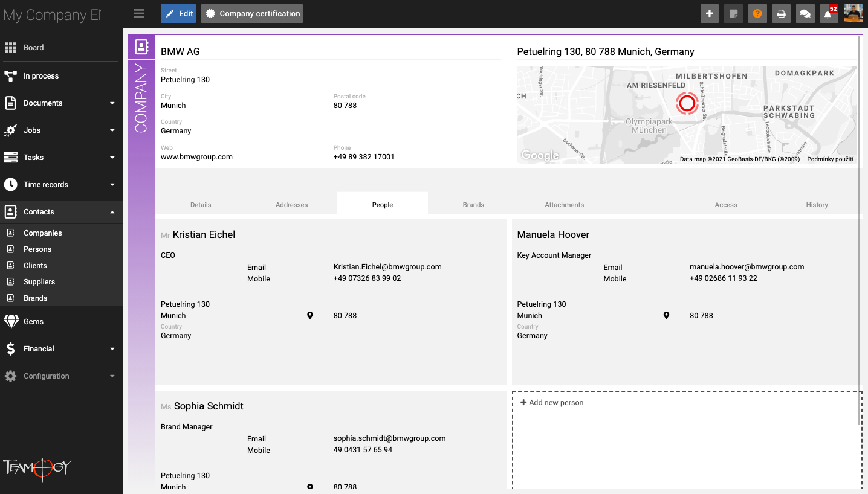868x494 pixels.
Task: Open Brands in sidebar Contacts submenu
Action: (36, 298)
